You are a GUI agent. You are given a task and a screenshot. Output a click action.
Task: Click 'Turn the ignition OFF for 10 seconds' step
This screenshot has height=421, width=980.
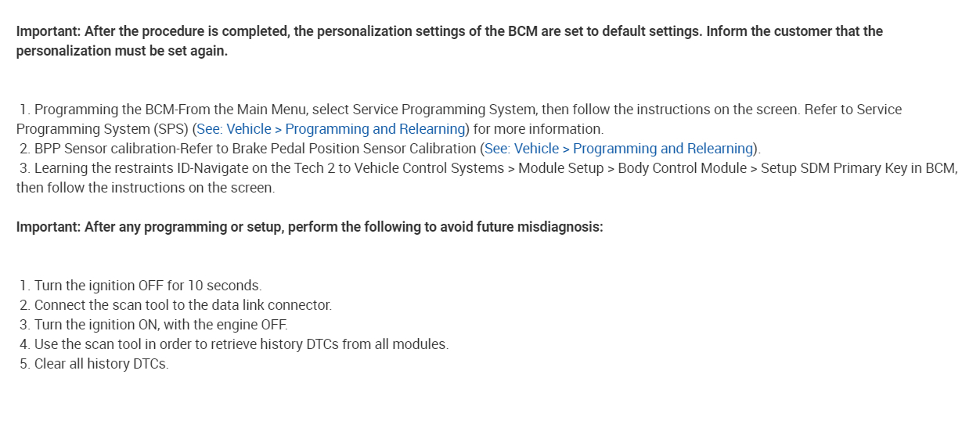148,286
